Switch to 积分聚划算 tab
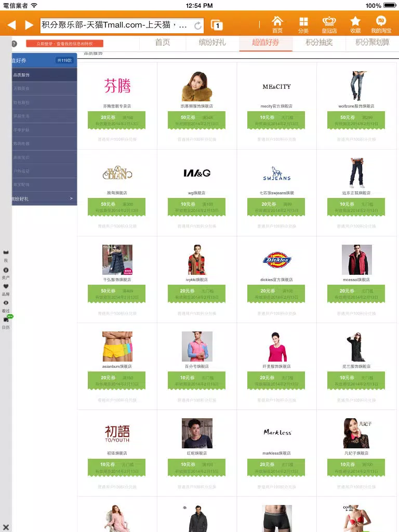Screen dimensions: 399x532 372,43
